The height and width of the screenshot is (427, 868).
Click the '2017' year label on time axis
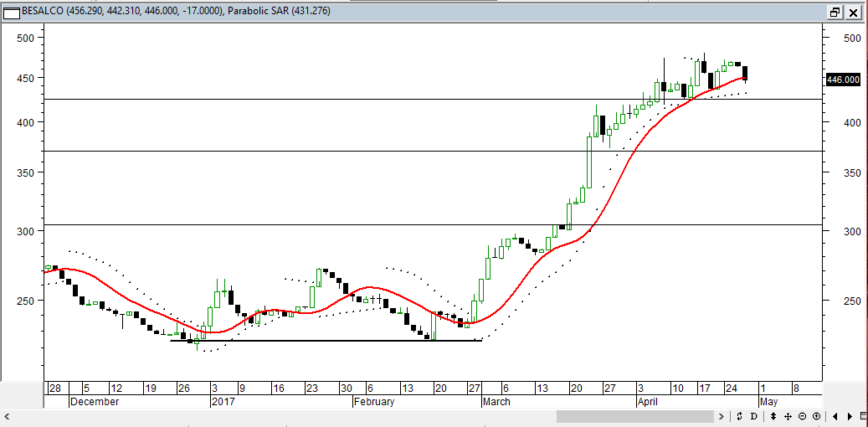[223, 402]
